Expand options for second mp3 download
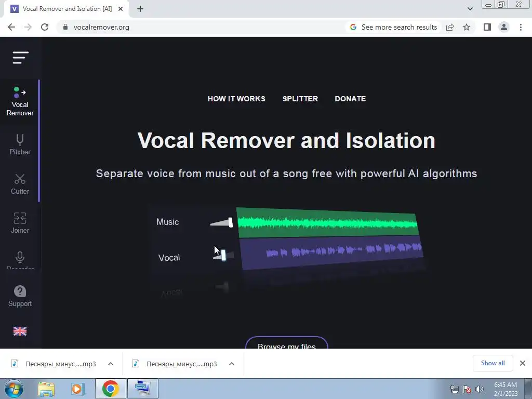 (x=232, y=364)
